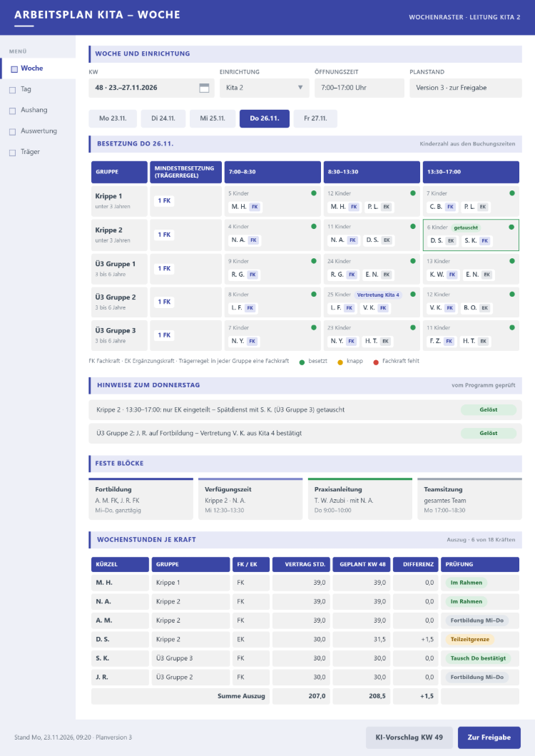535x756 pixels.
Task: Click green status dot in Ü3 Gruppe 3 13:30–17:00
Action: coord(512,327)
